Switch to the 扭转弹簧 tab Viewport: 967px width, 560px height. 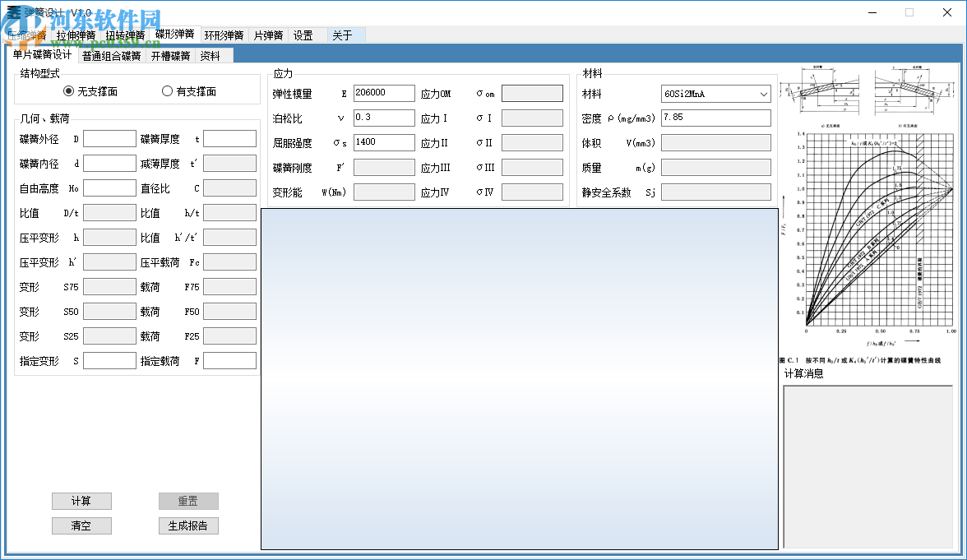tap(125, 36)
